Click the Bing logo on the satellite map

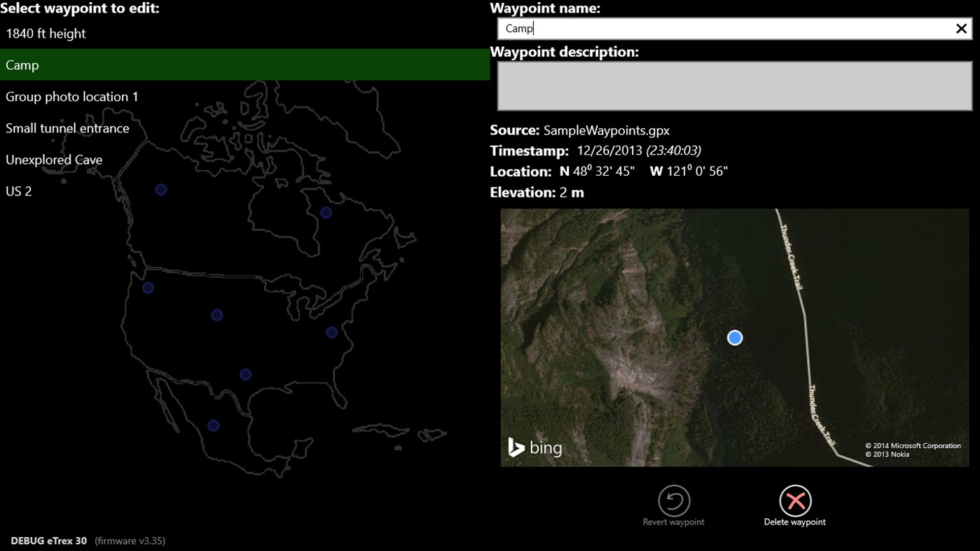pyautogui.click(x=535, y=447)
